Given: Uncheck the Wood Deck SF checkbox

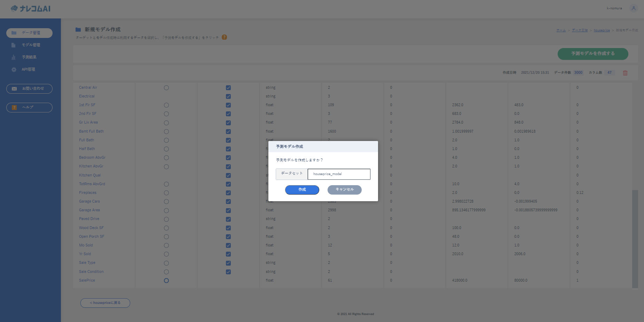Looking at the screenshot, I should 228,228.
